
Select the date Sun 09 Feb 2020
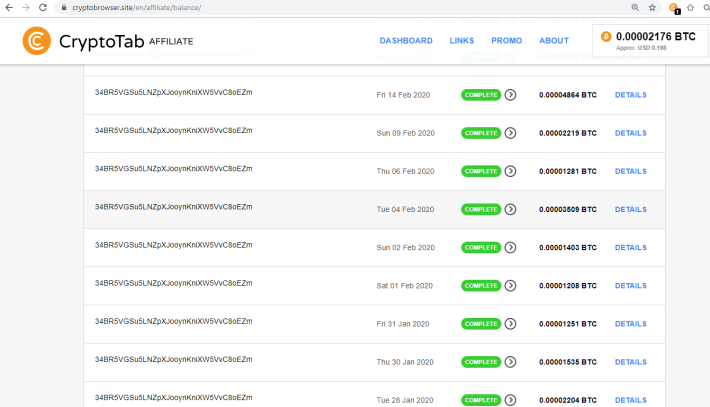(x=405, y=133)
